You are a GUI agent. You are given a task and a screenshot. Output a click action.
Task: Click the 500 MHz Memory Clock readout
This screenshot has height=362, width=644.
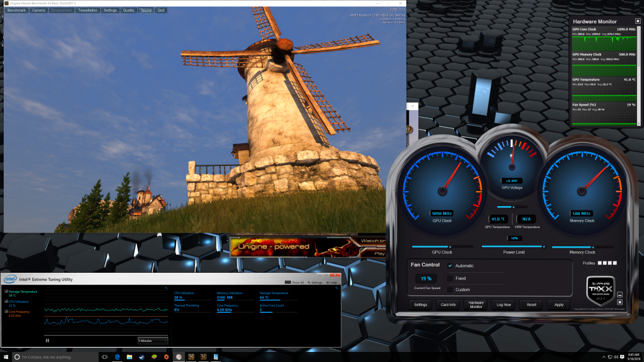[582, 214]
